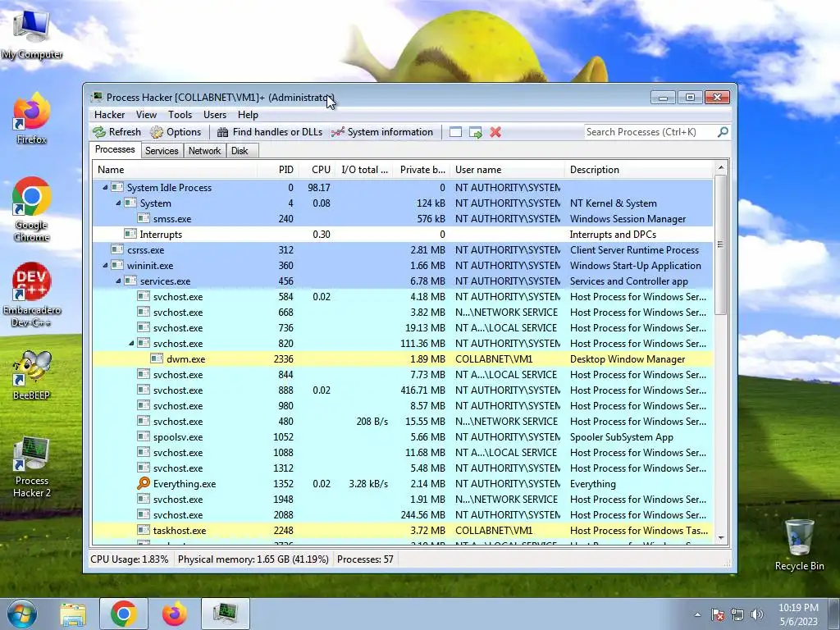The width and height of the screenshot is (840, 630).
Task: Sort by the CPU column header
Action: (x=317, y=170)
